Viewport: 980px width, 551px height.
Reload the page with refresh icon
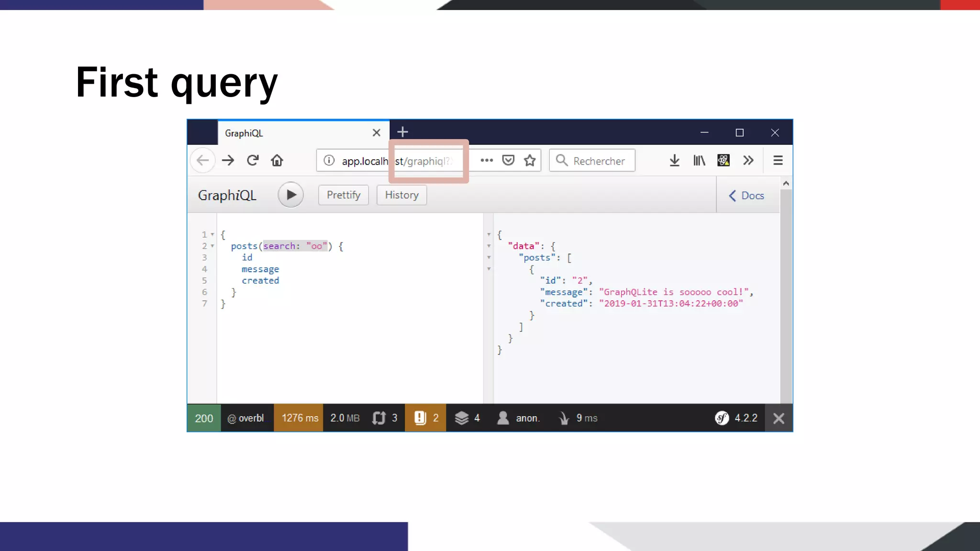253,160
